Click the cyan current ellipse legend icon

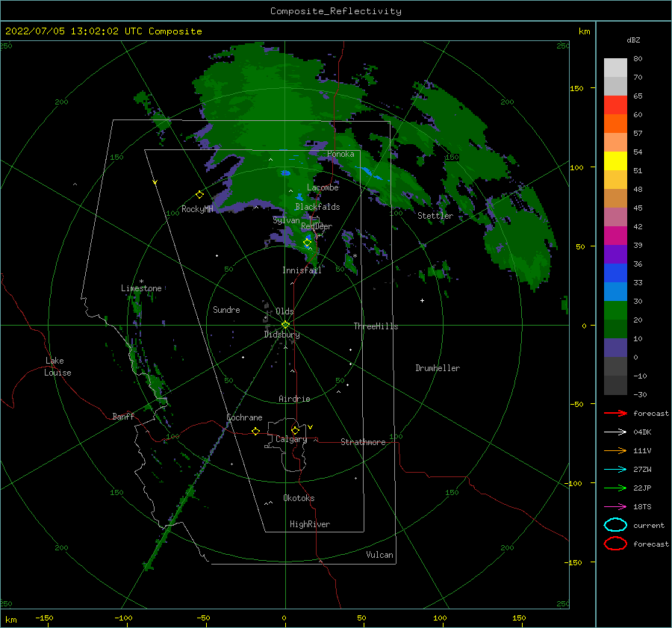pos(615,525)
